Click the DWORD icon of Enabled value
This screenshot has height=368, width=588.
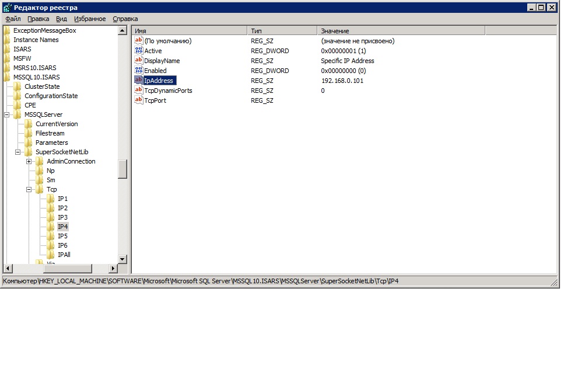point(139,70)
